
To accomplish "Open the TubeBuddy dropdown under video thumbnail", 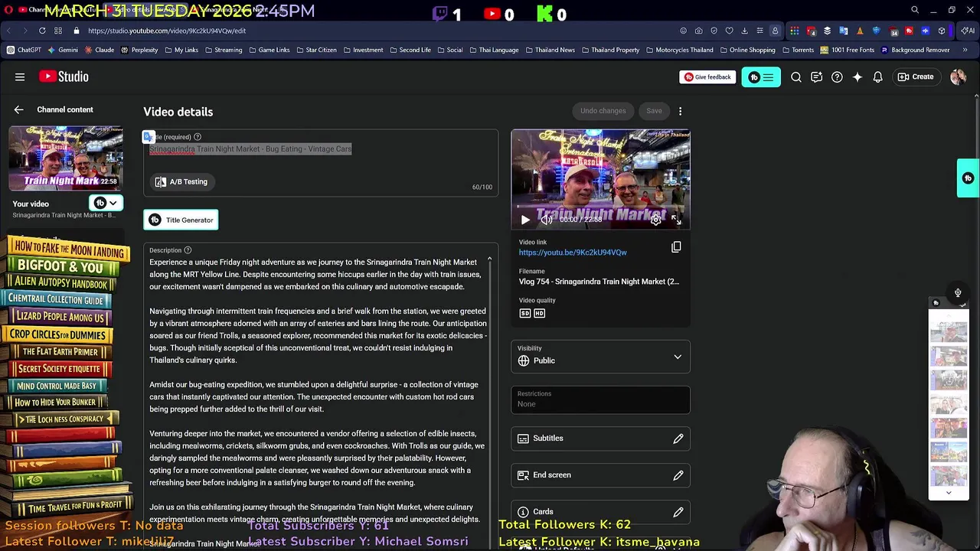I will click(106, 203).
